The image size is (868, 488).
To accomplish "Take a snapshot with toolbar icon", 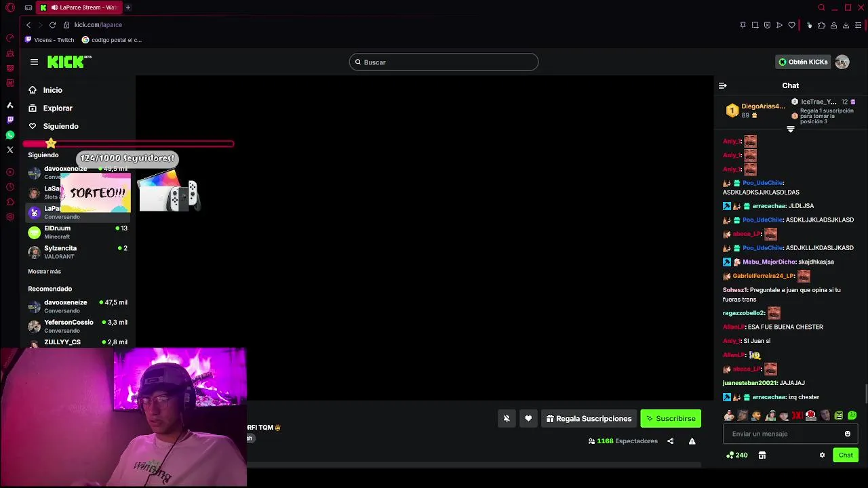I will pyautogui.click(x=755, y=25).
